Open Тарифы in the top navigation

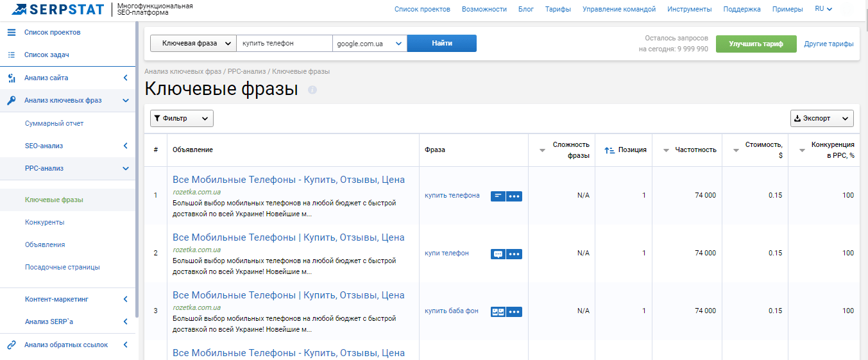click(x=558, y=9)
